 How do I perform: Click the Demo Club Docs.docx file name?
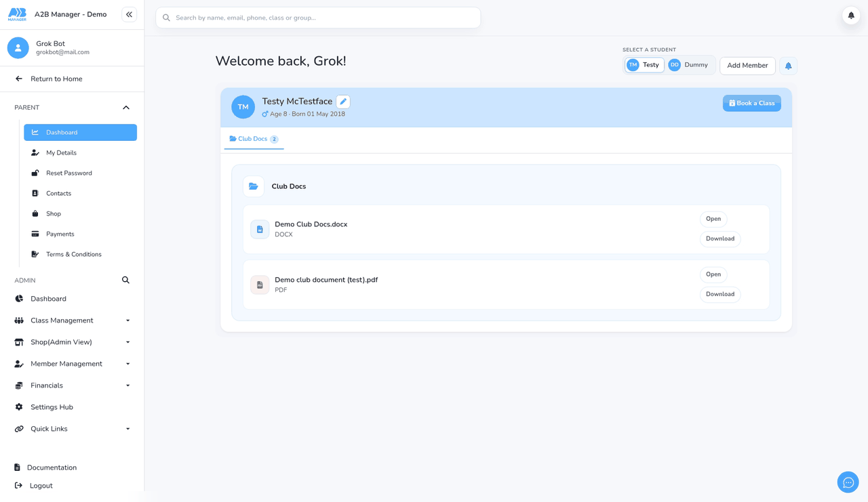[311, 224]
